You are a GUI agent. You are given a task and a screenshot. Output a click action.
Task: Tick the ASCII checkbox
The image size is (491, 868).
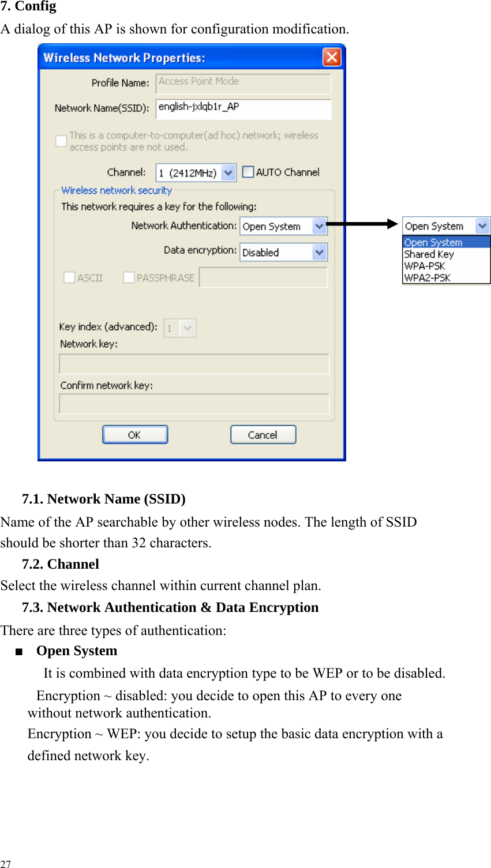click(x=69, y=277)
